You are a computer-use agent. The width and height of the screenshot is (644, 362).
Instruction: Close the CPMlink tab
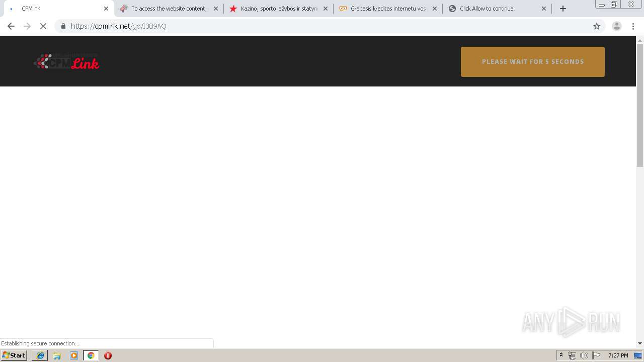(x=106, y=9)
